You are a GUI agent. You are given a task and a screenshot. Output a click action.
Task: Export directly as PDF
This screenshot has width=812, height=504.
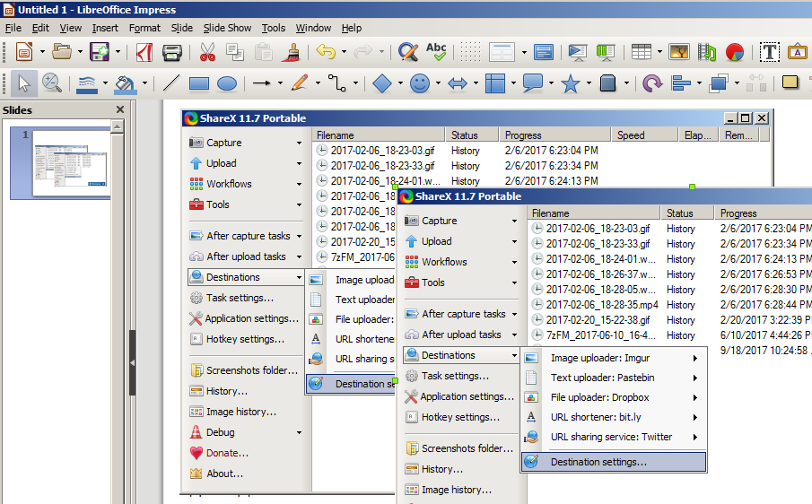[144, 52]
